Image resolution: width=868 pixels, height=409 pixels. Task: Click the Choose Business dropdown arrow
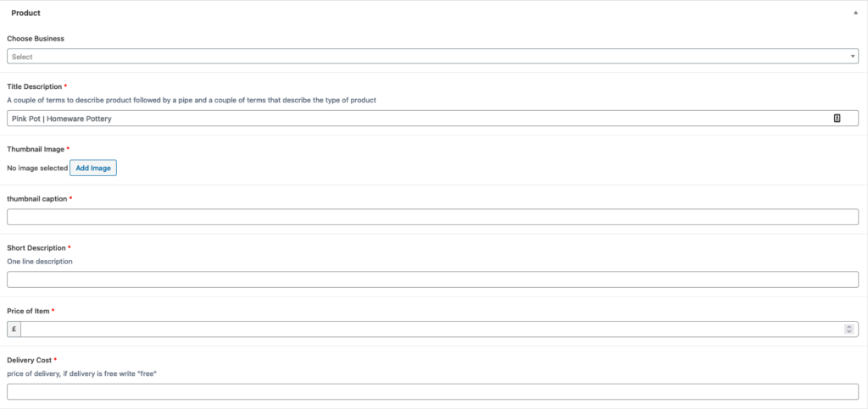[x=853, y=57]
